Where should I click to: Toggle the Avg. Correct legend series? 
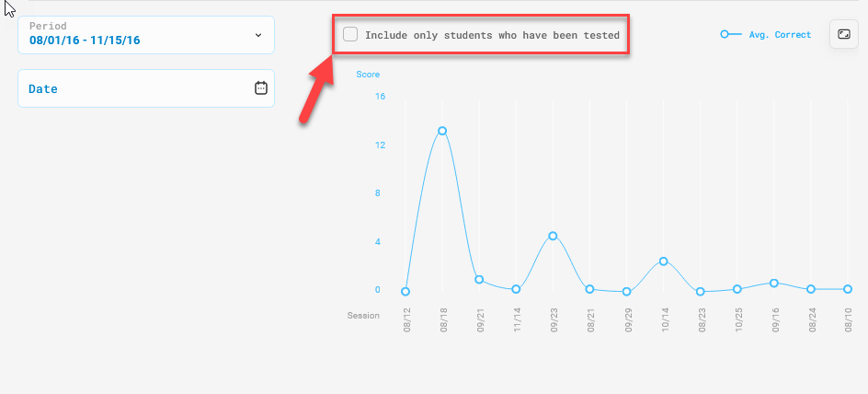779,35
